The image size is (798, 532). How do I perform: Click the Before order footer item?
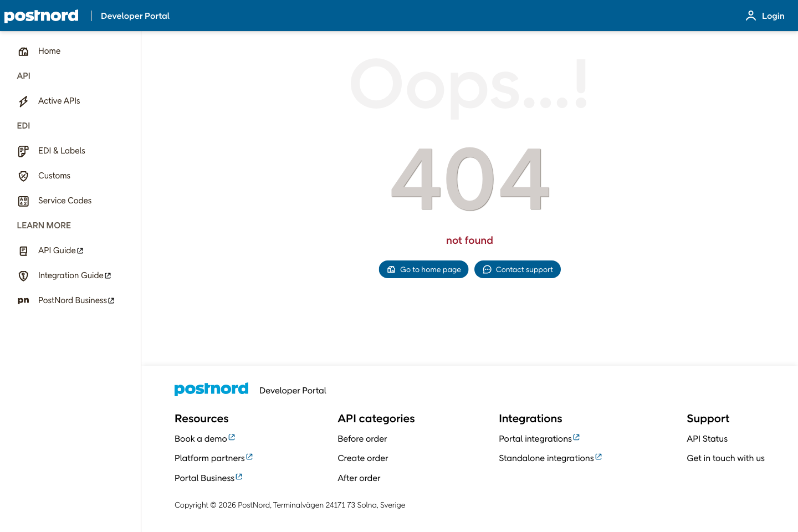tap(362, 438)
